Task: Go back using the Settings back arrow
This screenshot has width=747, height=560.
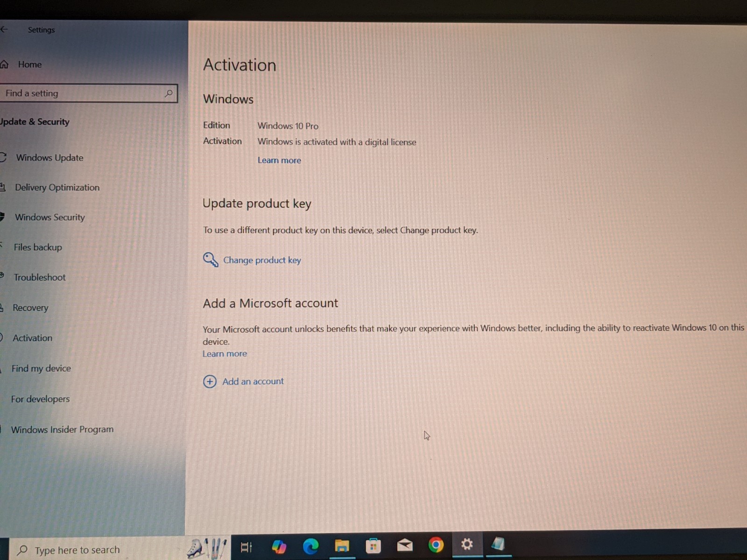Action: [x=4, y=29]
